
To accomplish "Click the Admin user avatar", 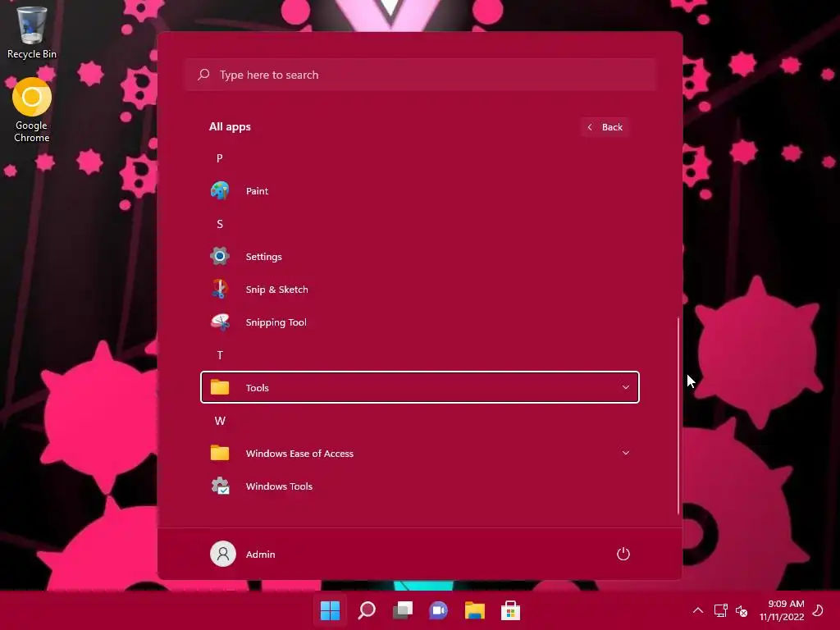I will click(223, 554).
